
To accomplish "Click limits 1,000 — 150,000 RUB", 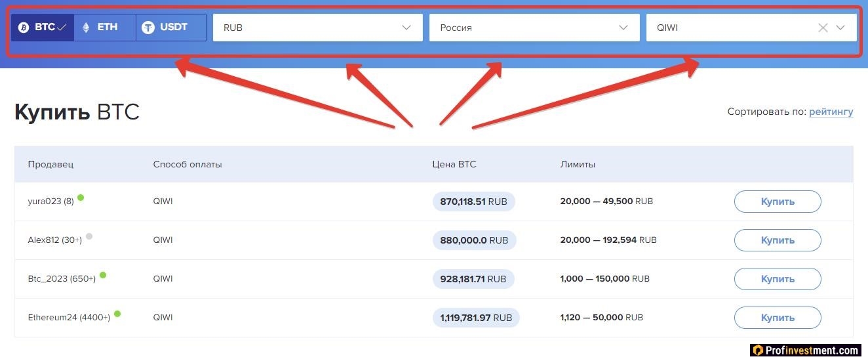I will pos(604,279).
